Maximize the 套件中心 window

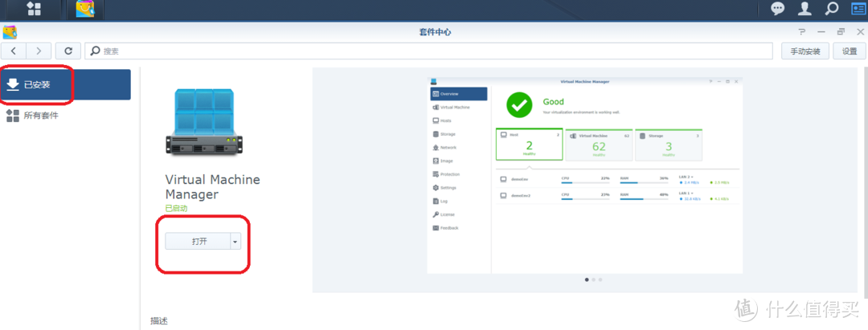click(841, 32)
